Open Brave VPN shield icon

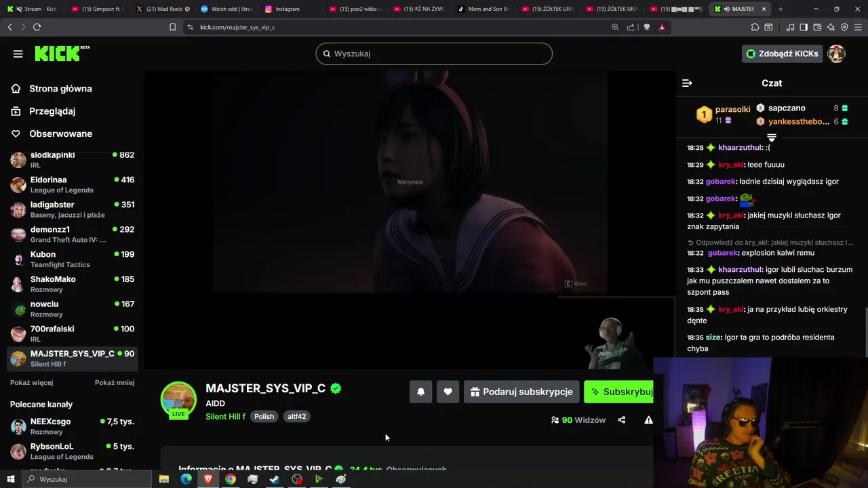tap(844, 27)
